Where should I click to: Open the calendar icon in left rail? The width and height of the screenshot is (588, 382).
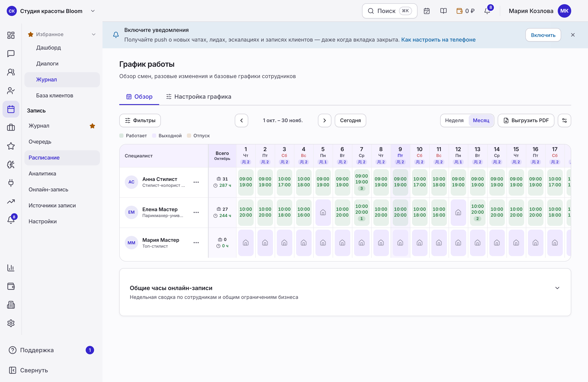(x=11, y=109)
